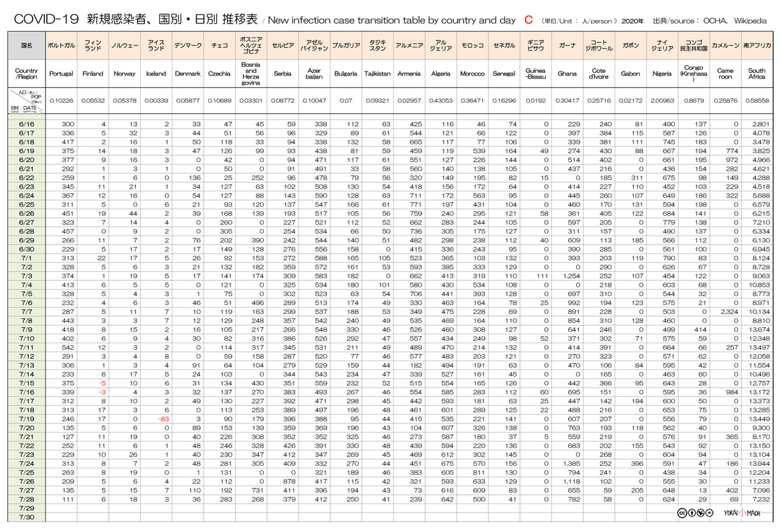Select the Guinea-Bissau column header

pos(536,73)
